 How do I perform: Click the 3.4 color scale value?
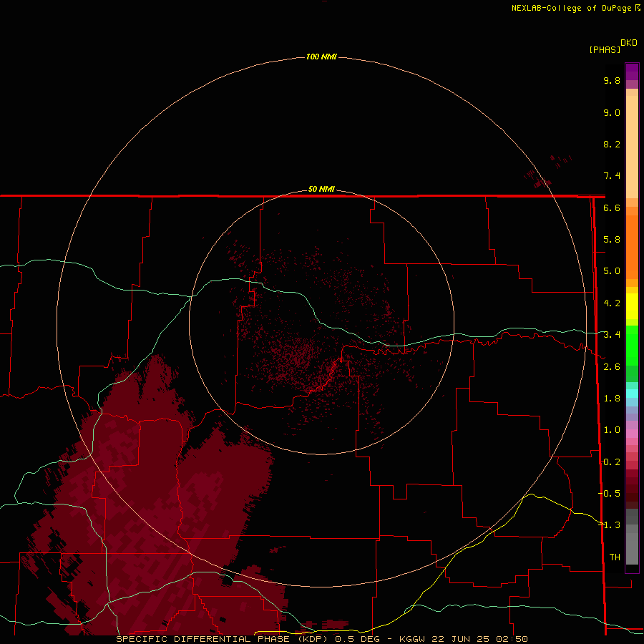[612, 335]
